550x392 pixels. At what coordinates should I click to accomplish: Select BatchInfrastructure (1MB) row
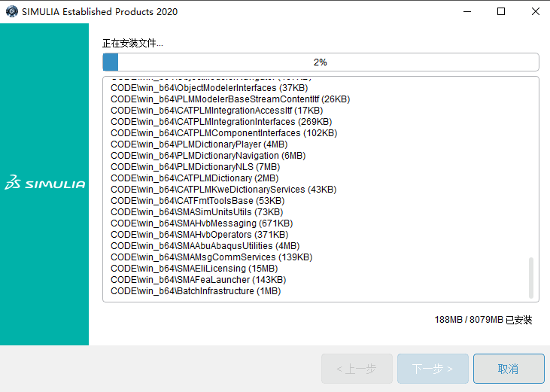(196, 291)
